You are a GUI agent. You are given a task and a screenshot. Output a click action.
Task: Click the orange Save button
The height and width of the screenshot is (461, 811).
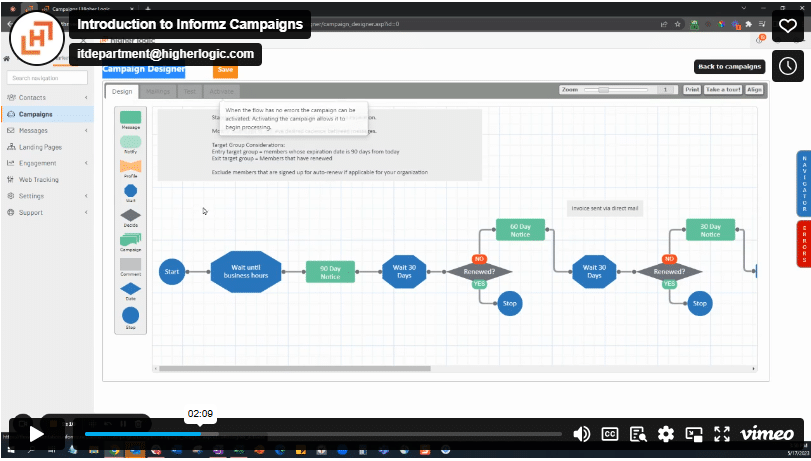point(225,70)
